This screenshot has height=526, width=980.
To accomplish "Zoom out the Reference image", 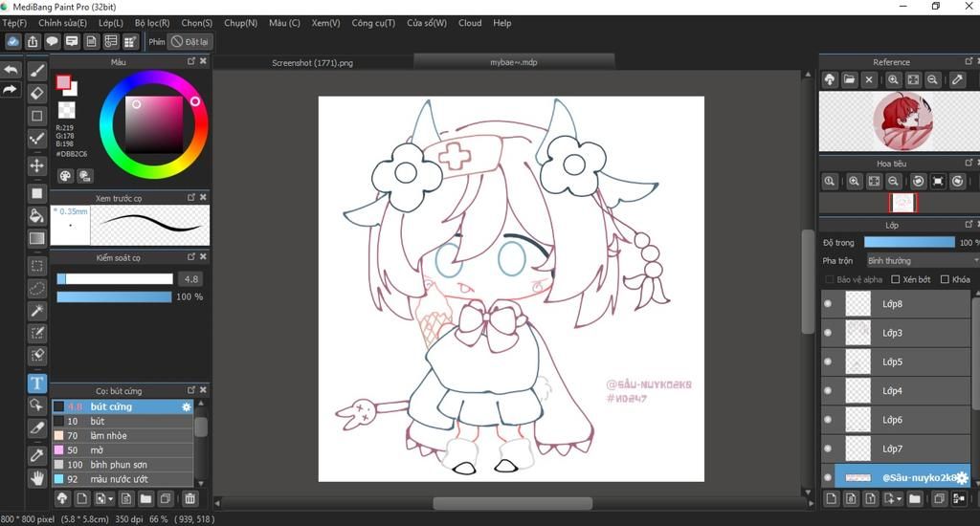I will [x=932, y=79].
